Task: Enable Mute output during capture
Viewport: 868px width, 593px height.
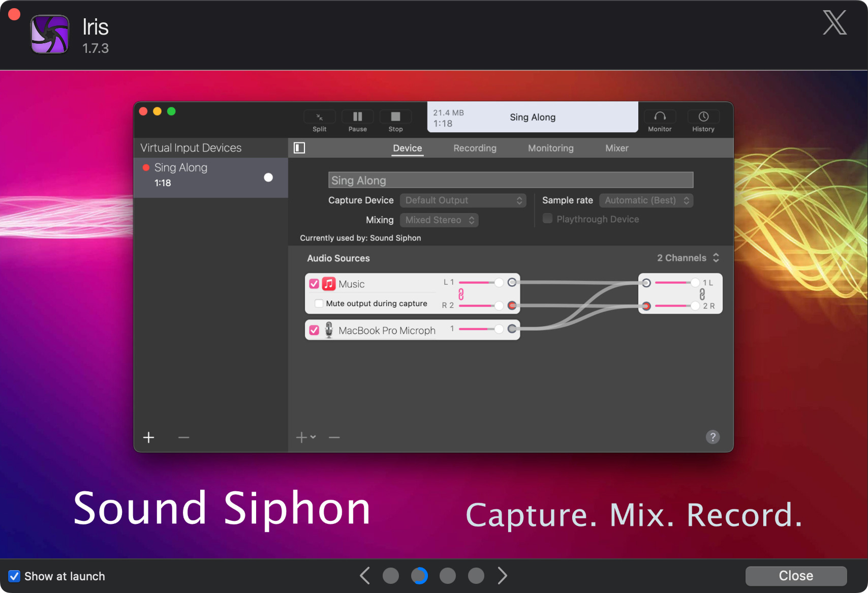Action: pos(319,304)
